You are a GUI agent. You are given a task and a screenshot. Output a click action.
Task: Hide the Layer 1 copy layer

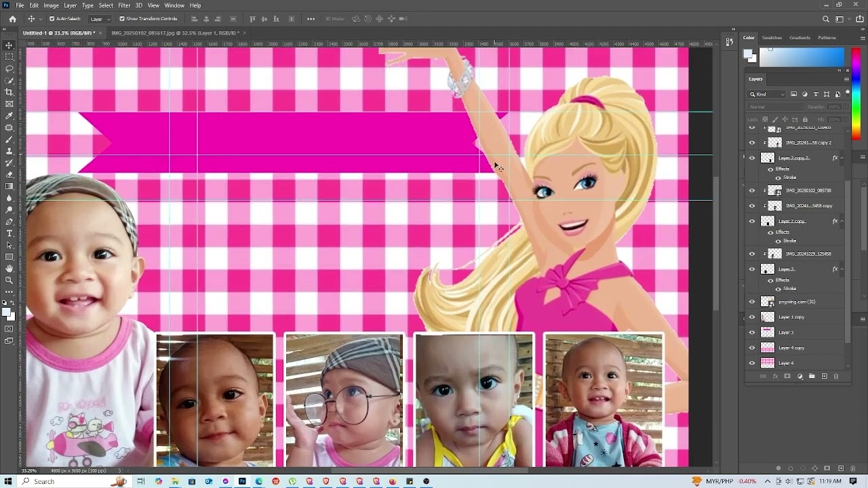pyautogui.click(x=752, y=317)
